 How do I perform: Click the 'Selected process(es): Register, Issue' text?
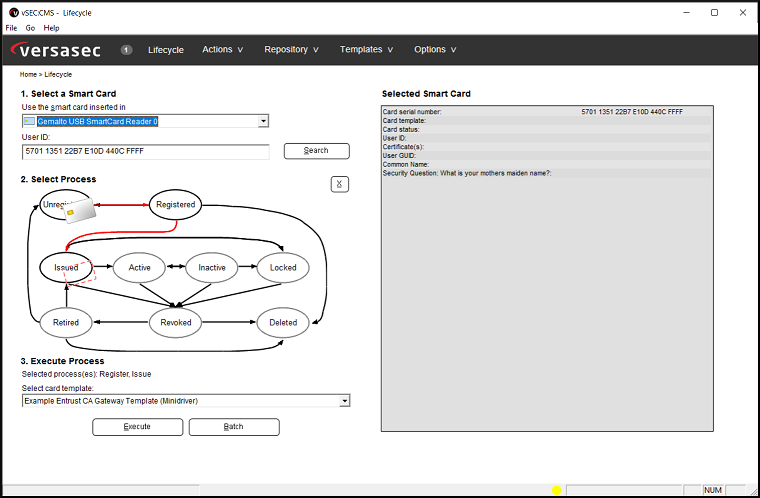[86, 374]
